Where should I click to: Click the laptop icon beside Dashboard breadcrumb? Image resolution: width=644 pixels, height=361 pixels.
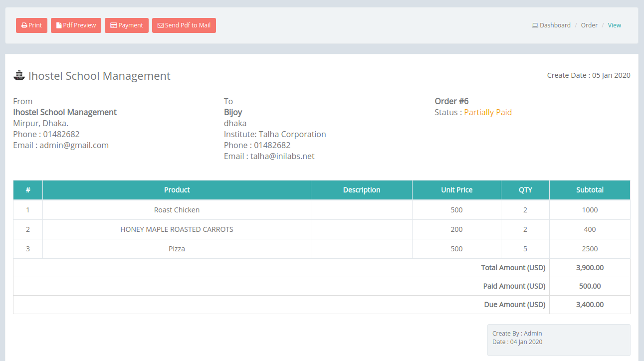coord(535,25)
